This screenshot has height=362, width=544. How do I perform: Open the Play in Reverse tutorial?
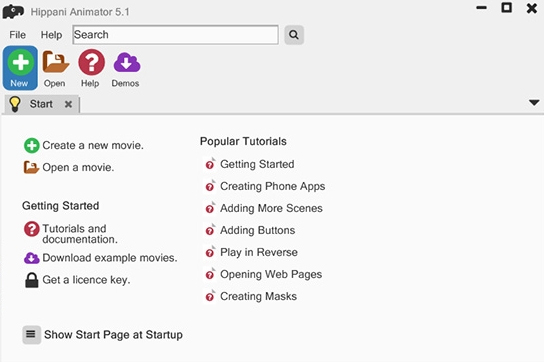tap(259, 252)
